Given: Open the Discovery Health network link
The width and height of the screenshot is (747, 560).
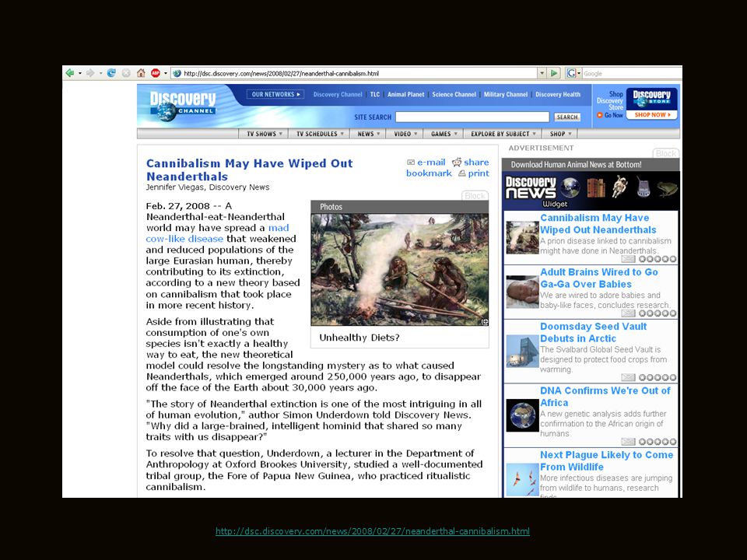Looking at the screenshot, I should 558,94.
